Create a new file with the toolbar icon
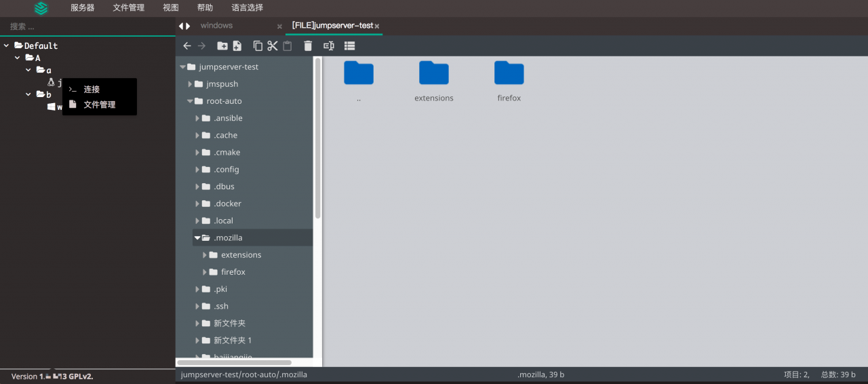This screenshot has height=384, width=868. coord(237,46)
